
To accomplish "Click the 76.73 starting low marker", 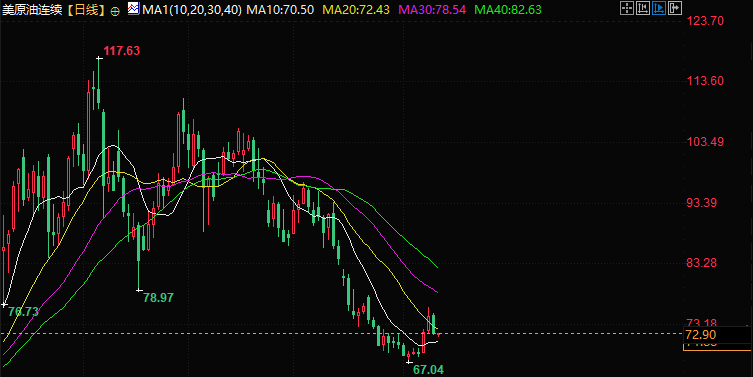I will pyautogui.click(x=24, y=312).
